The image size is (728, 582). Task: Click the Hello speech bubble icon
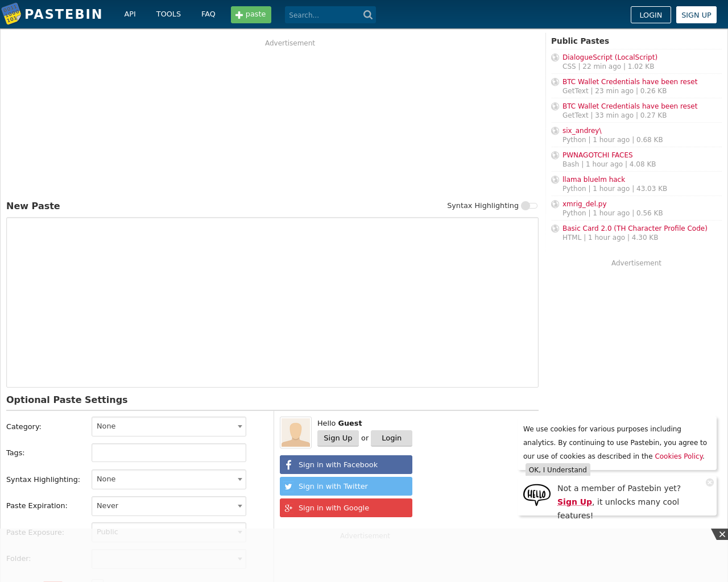point(537,494)
